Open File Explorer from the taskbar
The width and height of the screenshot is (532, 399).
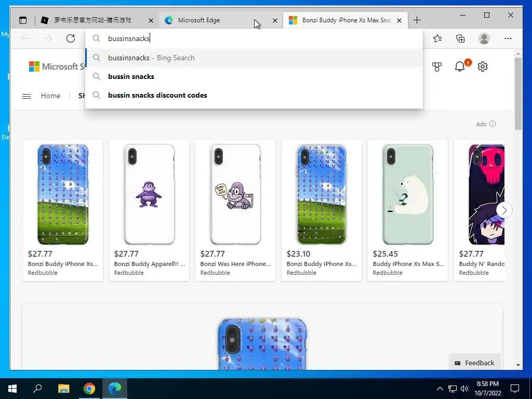coord(63,389)
